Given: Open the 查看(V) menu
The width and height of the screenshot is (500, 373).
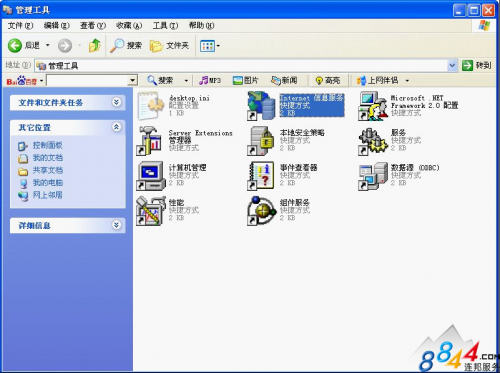Looking at the screenshot, I should pyautogui.click(x=93, y=26).
